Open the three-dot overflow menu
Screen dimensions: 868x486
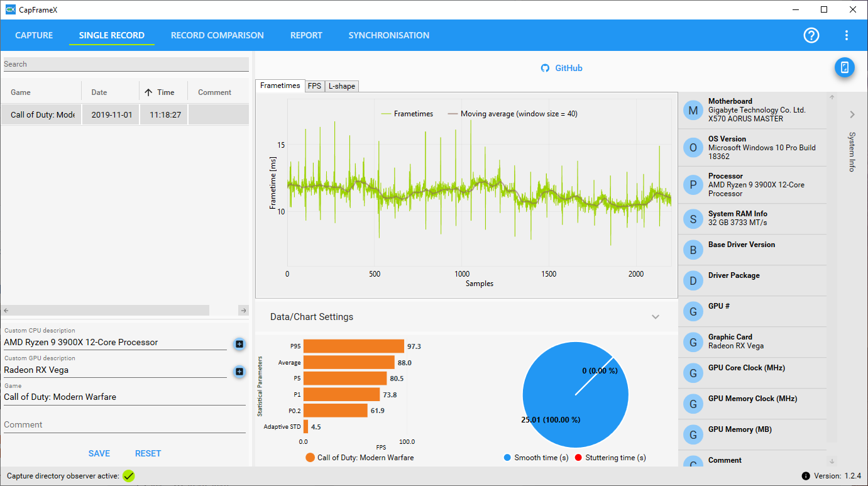847,35
